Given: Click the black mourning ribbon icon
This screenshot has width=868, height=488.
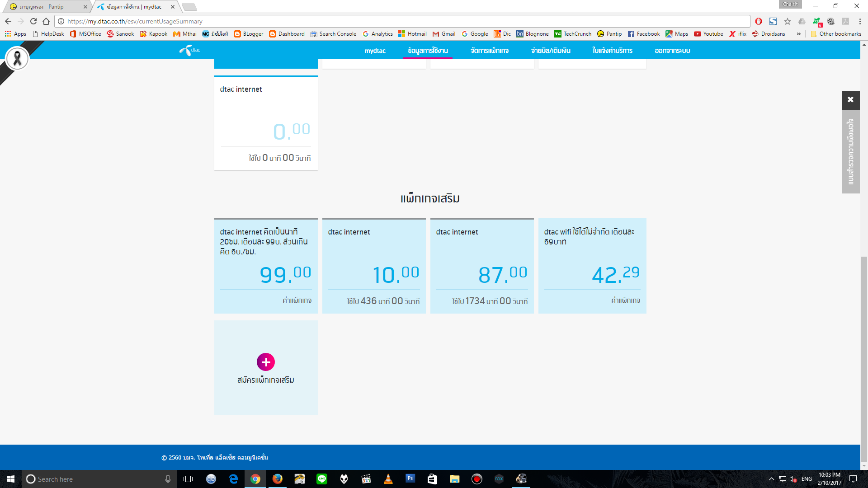Looking at the screenshot, I should pyautogui.click(x=17, y=59).
